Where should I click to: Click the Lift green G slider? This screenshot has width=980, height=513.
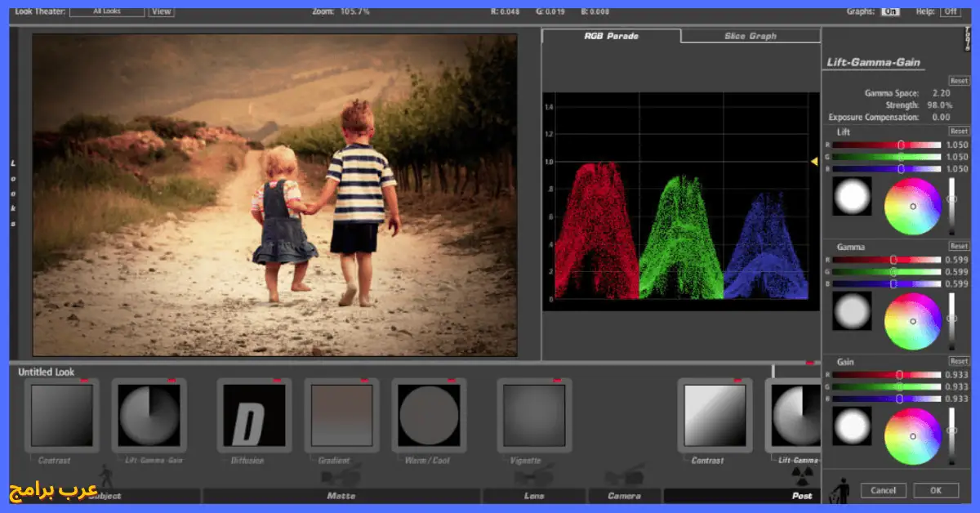pyautogui.click(x=887, y=157)
